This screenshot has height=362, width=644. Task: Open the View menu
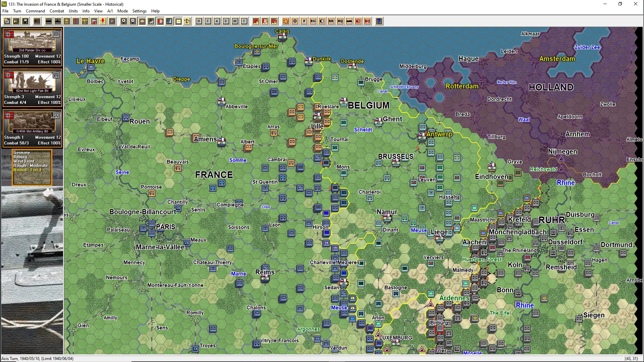coord(98,11)
